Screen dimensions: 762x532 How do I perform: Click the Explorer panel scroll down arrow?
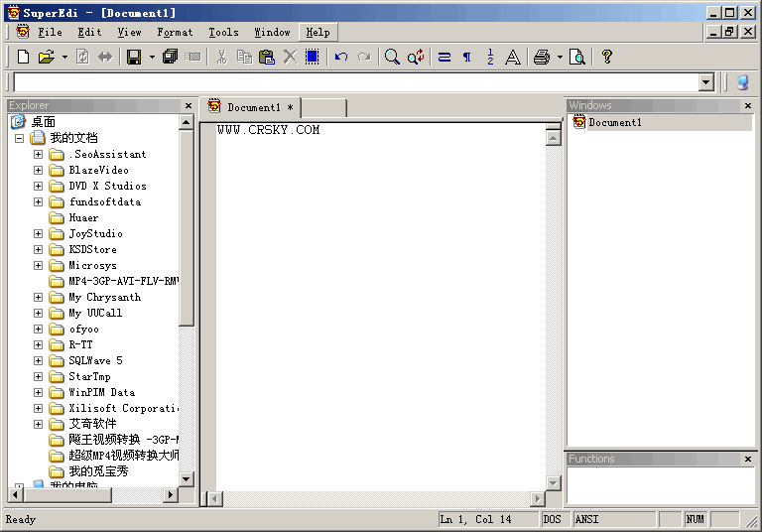(187, 478)
